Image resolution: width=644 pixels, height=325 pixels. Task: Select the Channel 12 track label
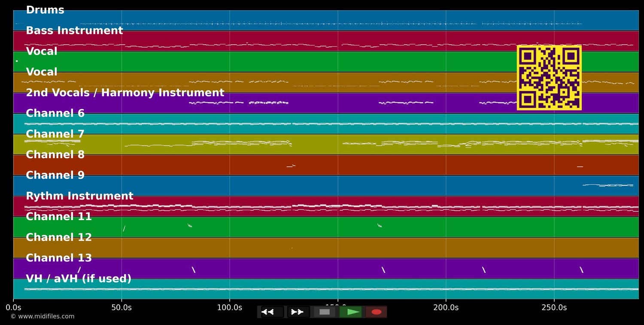coord(59,237)
